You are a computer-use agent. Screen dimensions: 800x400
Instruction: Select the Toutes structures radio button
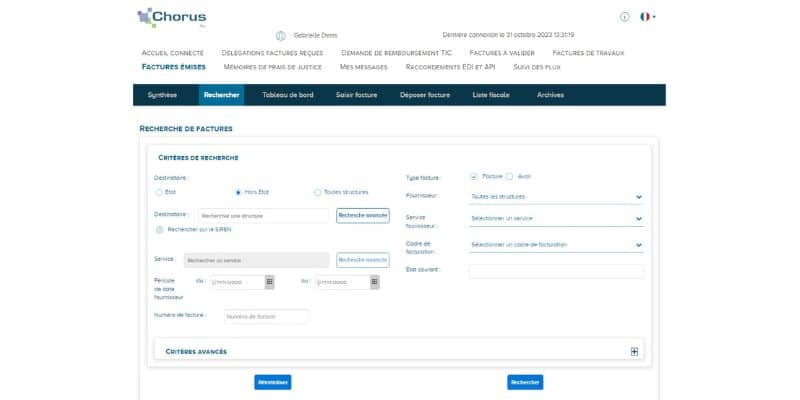pos(317,192)
